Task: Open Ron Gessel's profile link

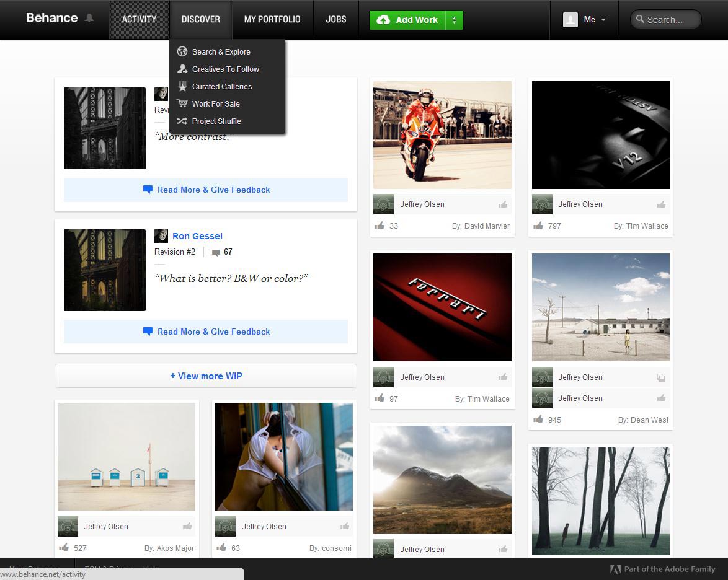Action: (197, 236)
